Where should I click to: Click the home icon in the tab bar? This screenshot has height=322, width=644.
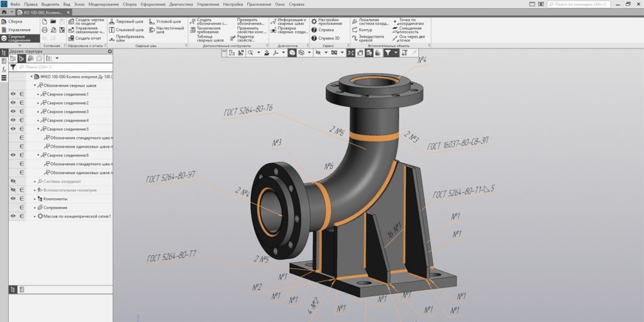click(4, 13)
